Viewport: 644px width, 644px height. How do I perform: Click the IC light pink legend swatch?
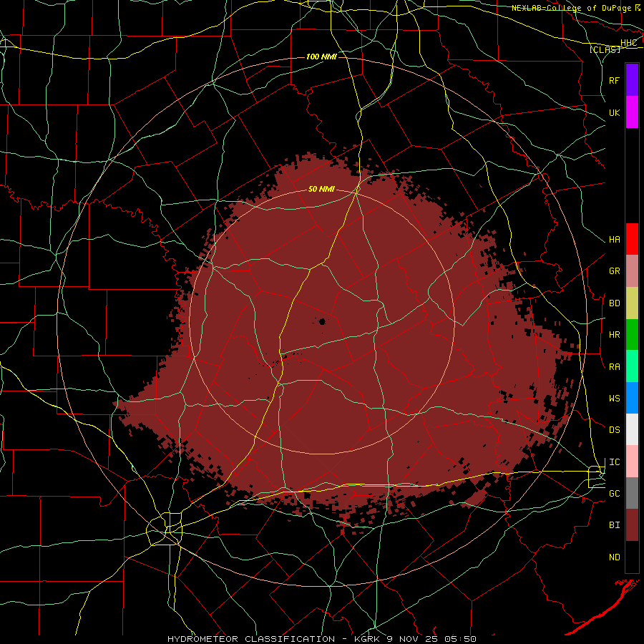632,462
